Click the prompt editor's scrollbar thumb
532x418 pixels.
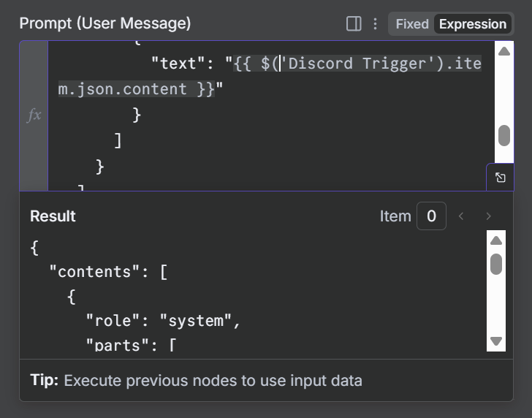click(503, 135)
